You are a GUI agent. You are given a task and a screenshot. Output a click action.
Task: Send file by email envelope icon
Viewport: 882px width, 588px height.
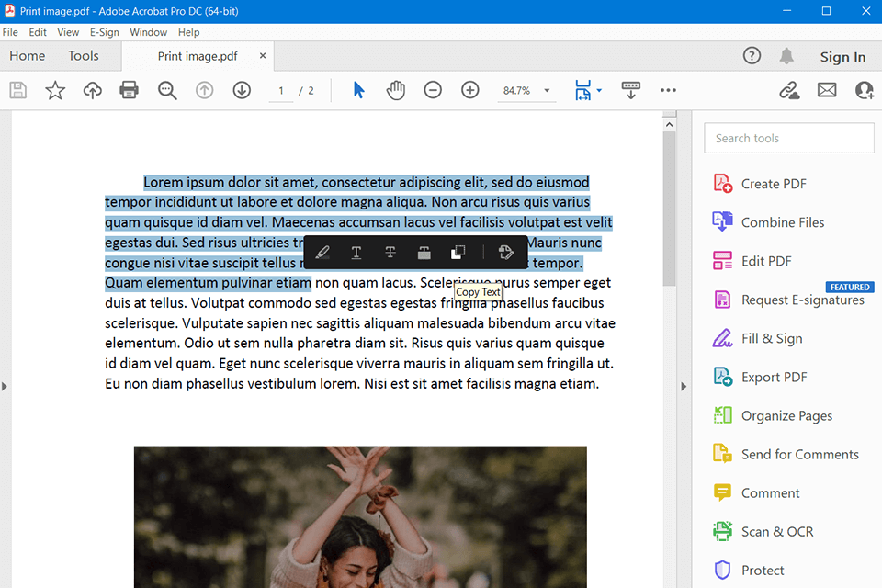pos(827,90)
